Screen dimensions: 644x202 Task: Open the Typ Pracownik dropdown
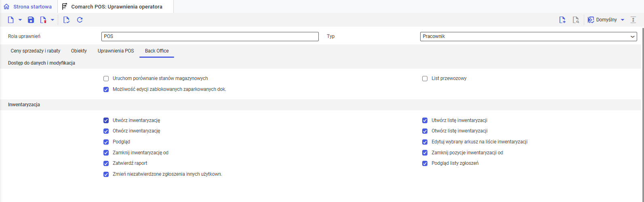528,36
